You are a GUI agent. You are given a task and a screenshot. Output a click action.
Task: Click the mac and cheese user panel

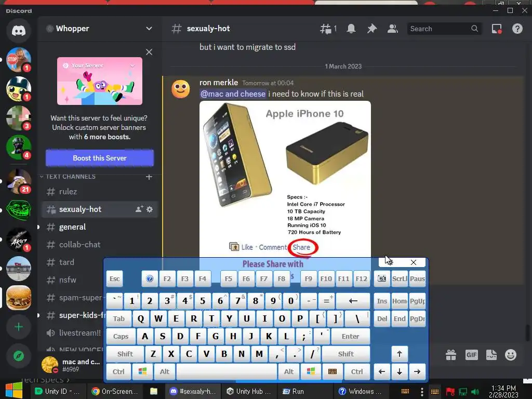pyautogui.click(x=71, y=365)
